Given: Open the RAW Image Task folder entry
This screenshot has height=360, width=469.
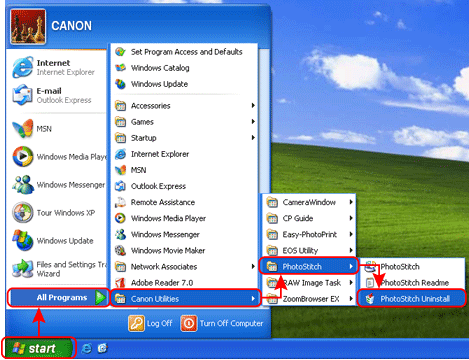Looking at the screenshot, I should click(309, 283).
